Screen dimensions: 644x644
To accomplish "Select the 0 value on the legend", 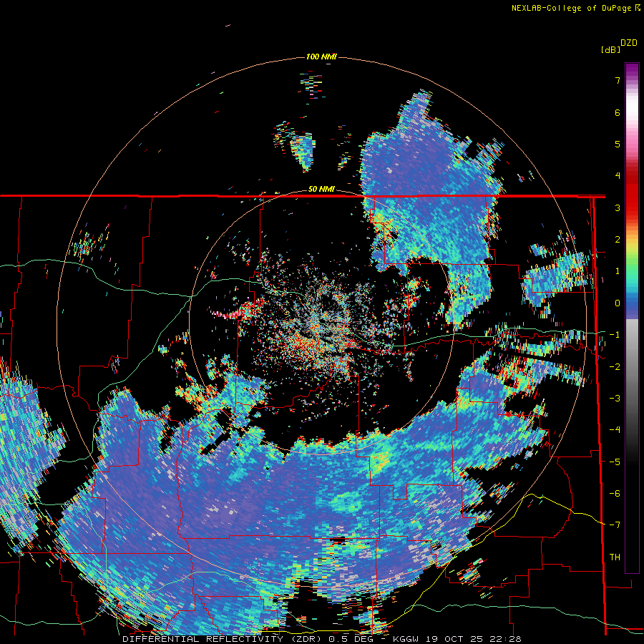I will point(618,303).
